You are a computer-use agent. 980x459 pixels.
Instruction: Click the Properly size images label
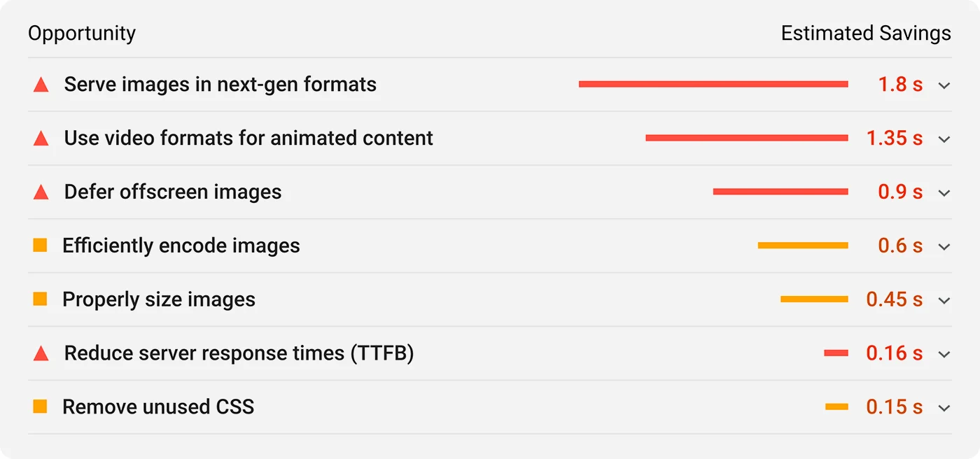click(159, 299)
